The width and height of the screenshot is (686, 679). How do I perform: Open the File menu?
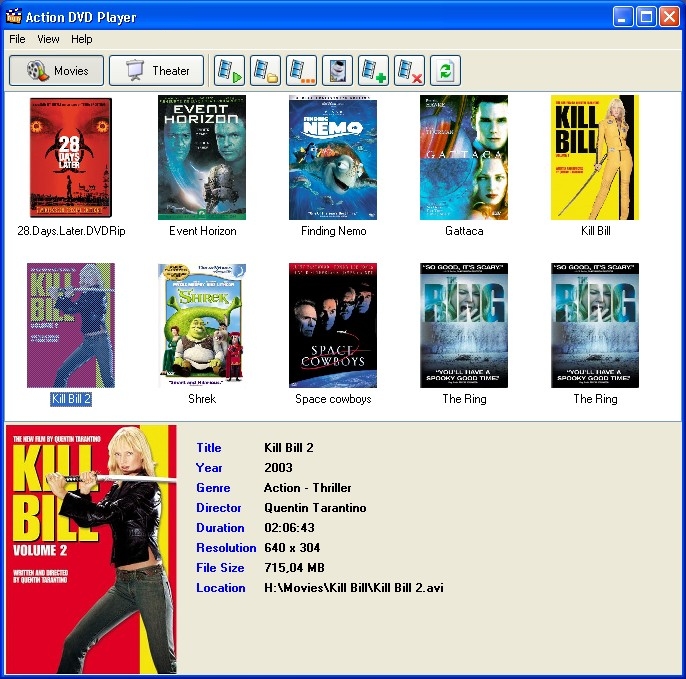pyautogui.click(x=17, y=39)
